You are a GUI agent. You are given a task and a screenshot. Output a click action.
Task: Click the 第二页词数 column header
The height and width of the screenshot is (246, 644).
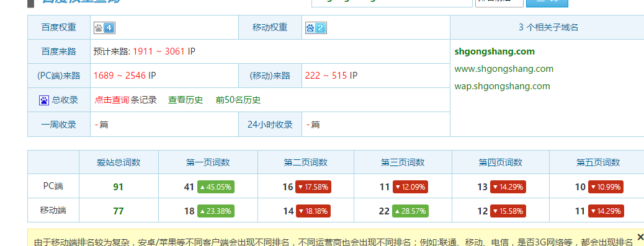click(x=306, y=162)
